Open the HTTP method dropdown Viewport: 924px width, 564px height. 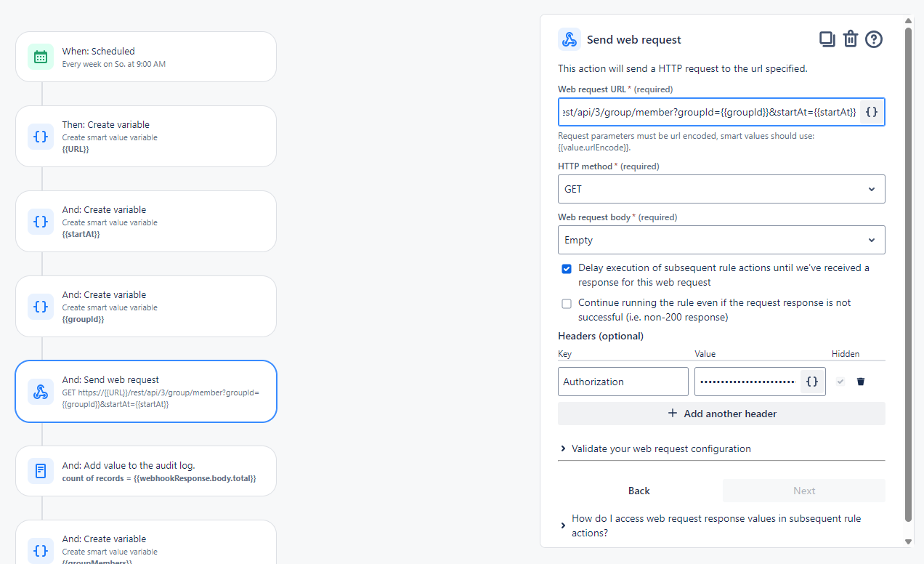(x=721, y=189)
